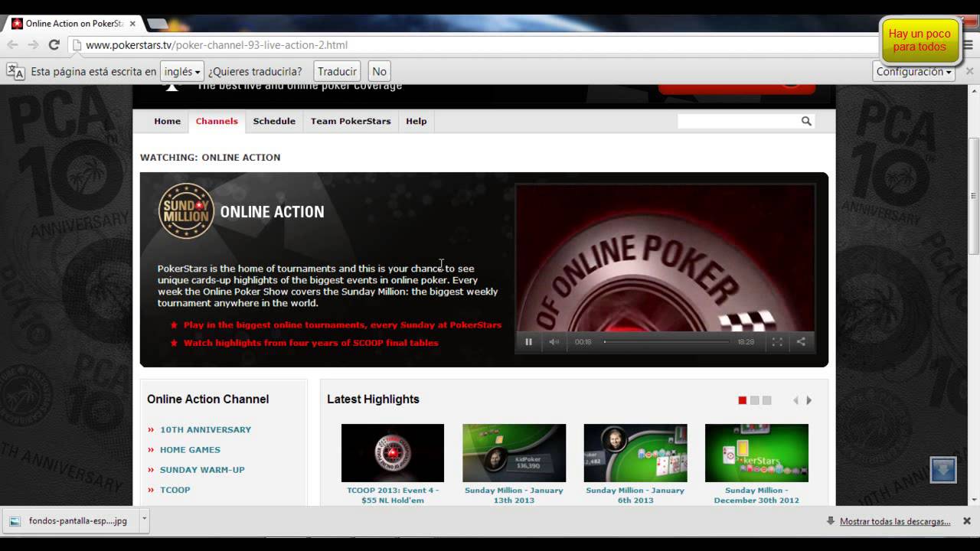Click the video share icon
980x551 pixels.
[801, 342]
